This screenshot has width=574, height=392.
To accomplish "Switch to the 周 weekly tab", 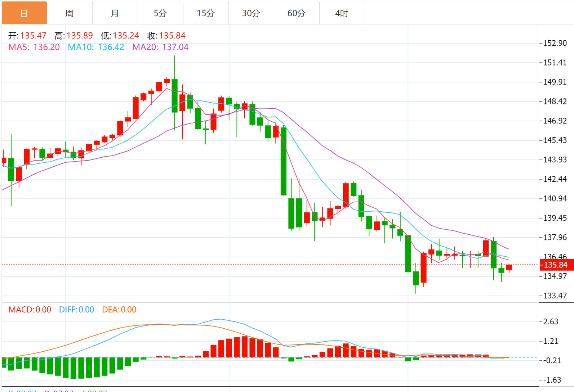I will (x=70, y=13).
